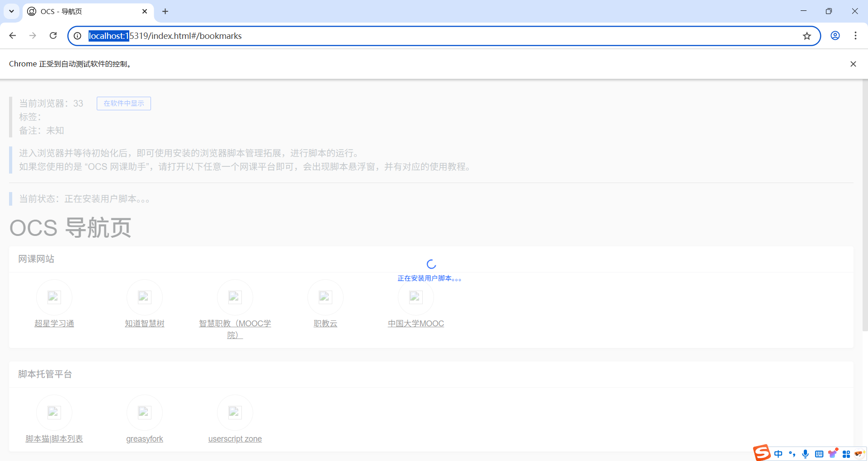Image resolution: width=868 pixels, height=461 pixels.
Task: Minimize the Chrome window
Action: 803,11
